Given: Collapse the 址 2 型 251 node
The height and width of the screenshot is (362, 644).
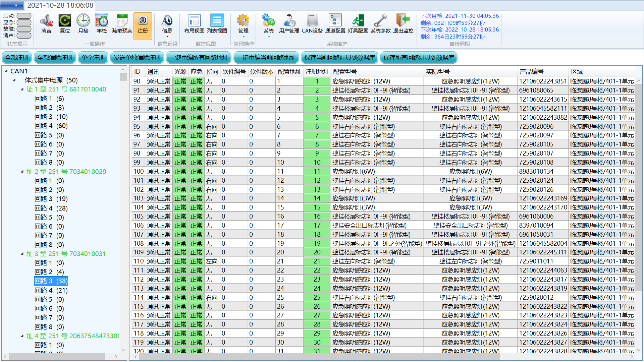Looking at the screenshot, I should pos(22,172).
